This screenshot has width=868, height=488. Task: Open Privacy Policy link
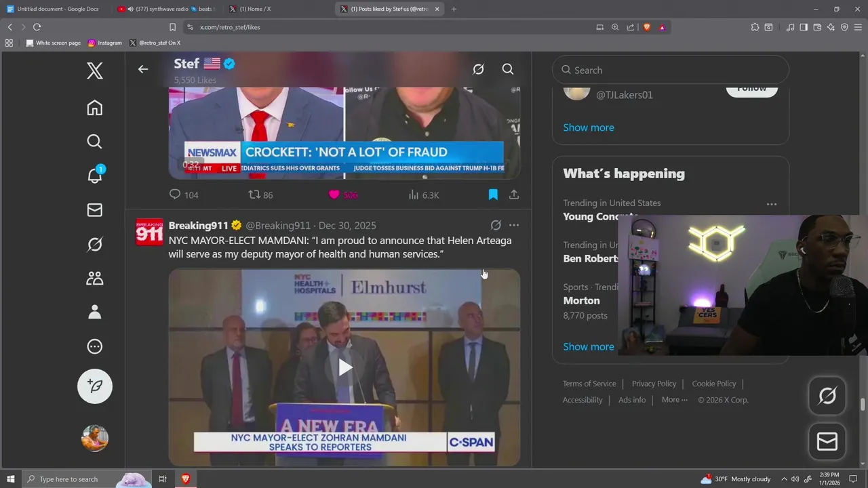654,384
